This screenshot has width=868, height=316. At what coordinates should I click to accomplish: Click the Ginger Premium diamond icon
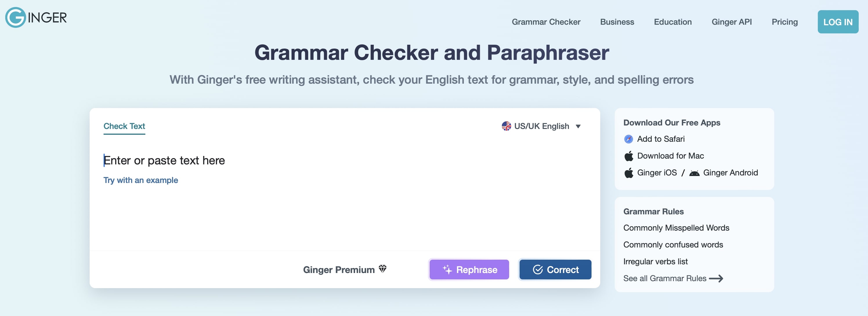[382, 269]
